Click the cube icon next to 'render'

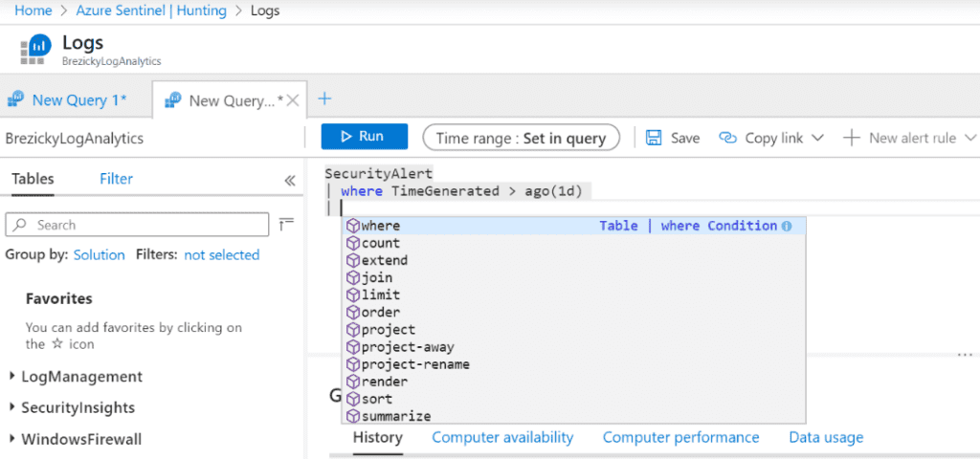coord(354,381)
